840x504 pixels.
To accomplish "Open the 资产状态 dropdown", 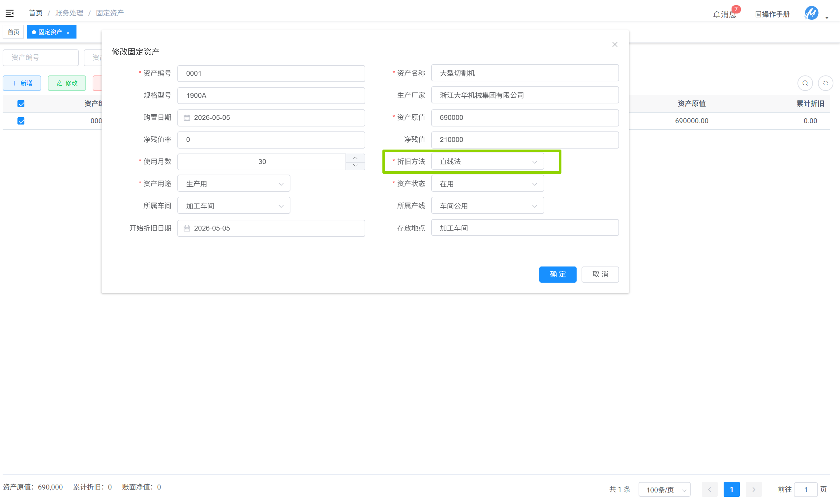I will [487, 184].
